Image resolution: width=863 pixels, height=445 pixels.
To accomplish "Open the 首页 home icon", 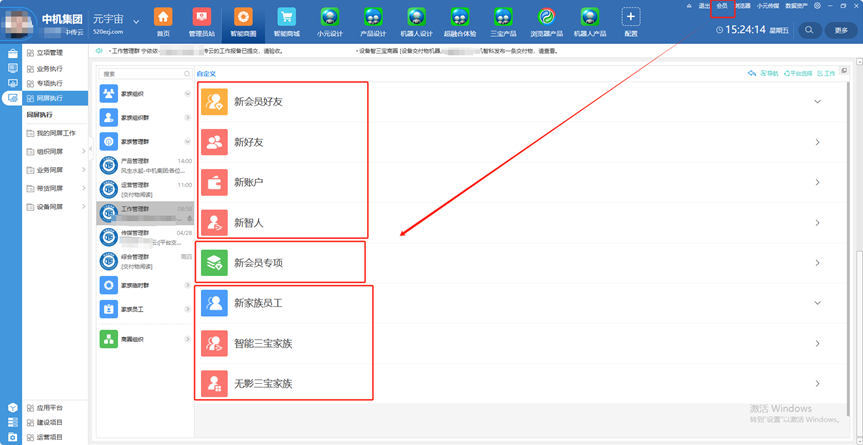I will pyautogui.click(x=163, y=17).
